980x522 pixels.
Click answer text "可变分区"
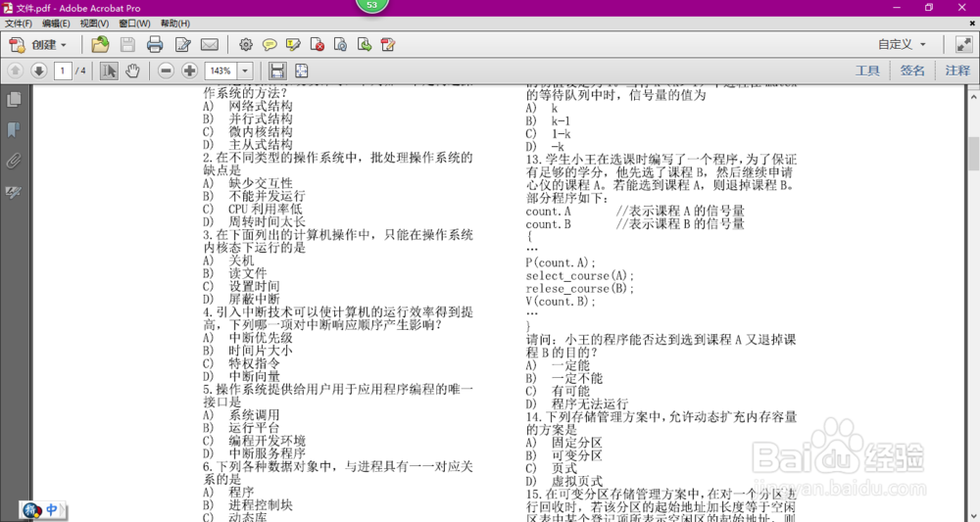pos(577,455)
